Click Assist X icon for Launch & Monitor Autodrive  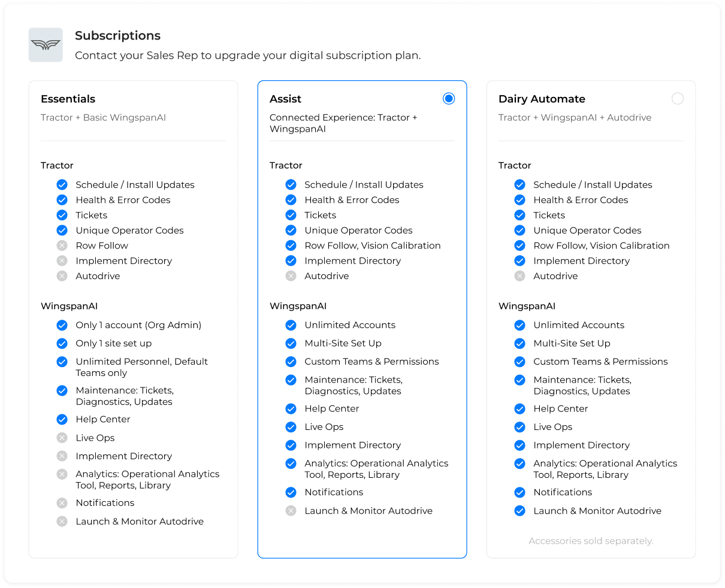click(291, 511)
